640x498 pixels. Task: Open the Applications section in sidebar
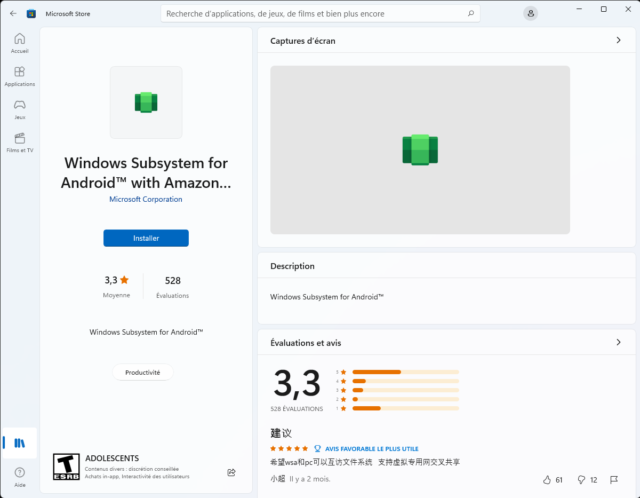click(20, 76)
